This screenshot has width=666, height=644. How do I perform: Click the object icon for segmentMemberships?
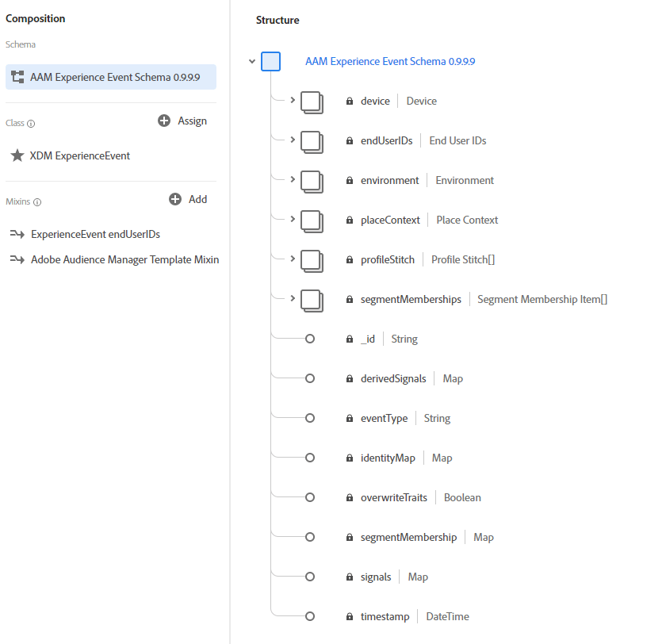point(312,301)
